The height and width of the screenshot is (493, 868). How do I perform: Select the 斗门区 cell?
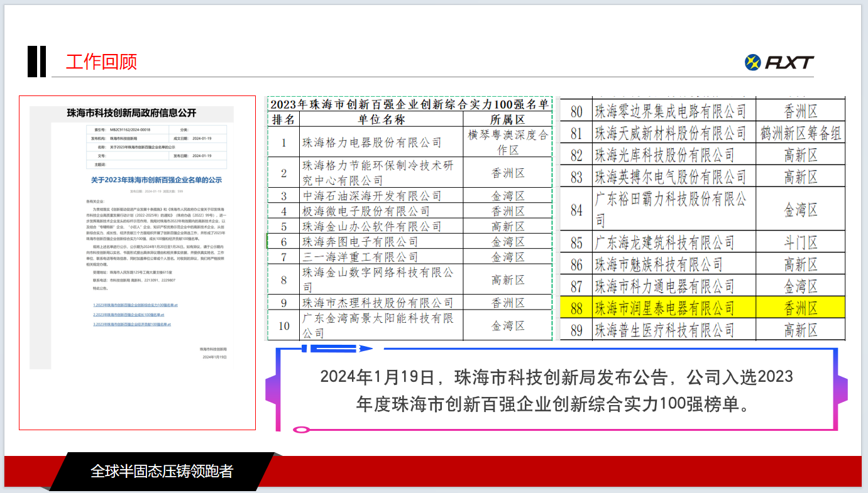[x=800, y=242]
